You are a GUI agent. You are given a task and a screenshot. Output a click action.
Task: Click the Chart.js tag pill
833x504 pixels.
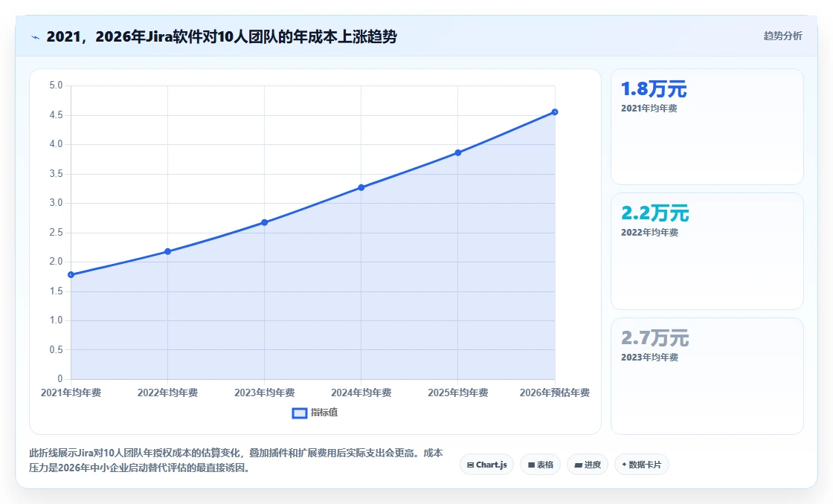point(486,465)
